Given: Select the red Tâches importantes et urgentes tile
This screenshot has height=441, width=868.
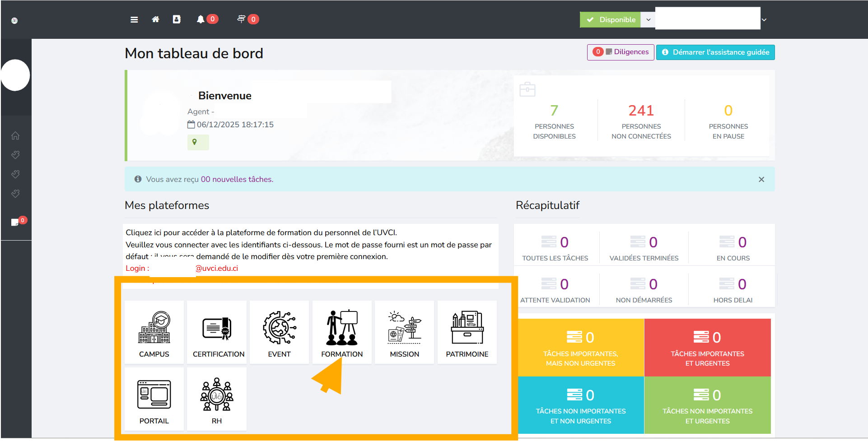Looking at the screenshot, I should click(x=707, y=348).
